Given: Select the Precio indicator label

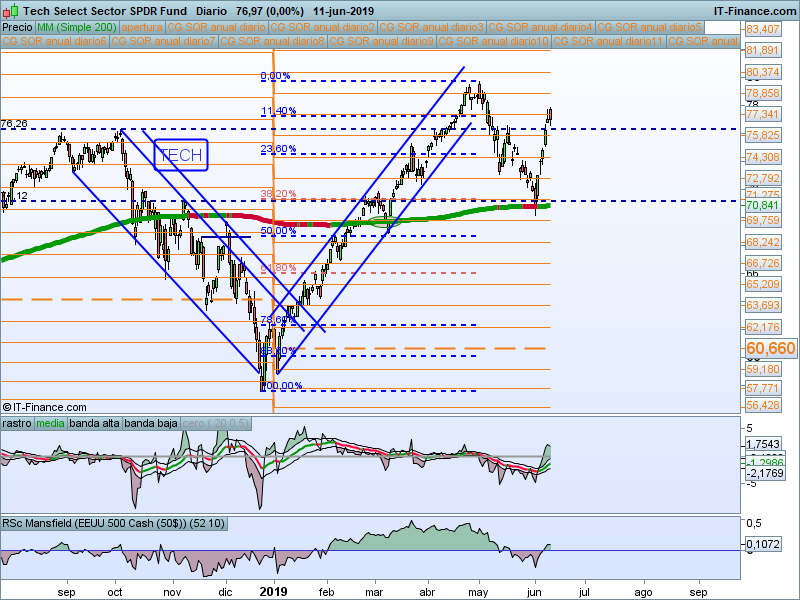Looking at the screenshot, I should 17,28.
